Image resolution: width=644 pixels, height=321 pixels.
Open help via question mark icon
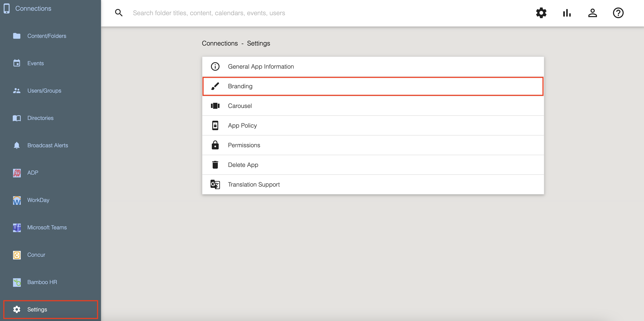click(618, 13)
